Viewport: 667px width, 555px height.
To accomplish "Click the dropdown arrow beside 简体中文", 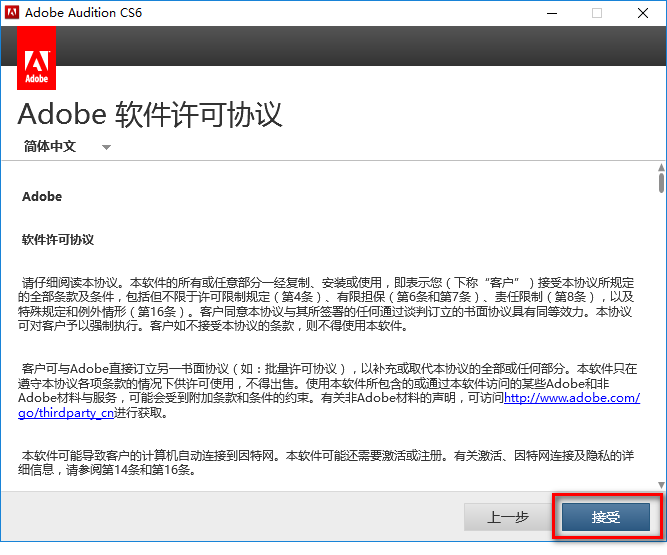I will (x=106, y=147).
